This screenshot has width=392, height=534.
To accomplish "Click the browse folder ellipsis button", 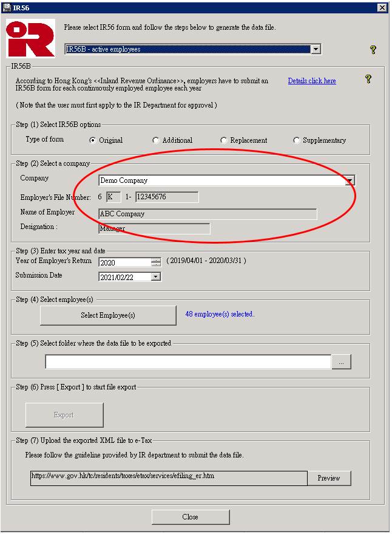I will [341, 361].
